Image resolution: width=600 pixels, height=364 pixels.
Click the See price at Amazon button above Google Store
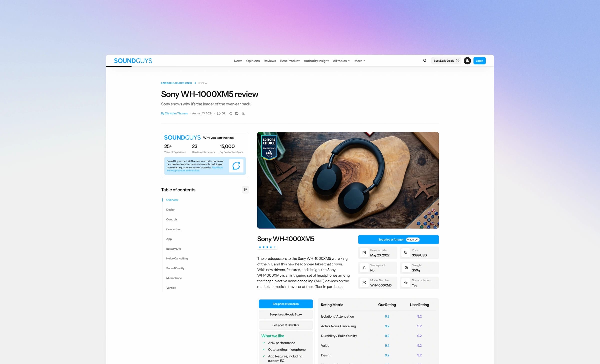(286, 304)
